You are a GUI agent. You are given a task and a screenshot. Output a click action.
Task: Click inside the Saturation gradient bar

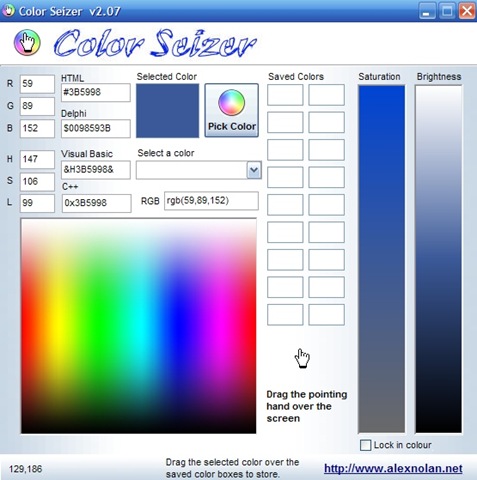click(382, 259)
